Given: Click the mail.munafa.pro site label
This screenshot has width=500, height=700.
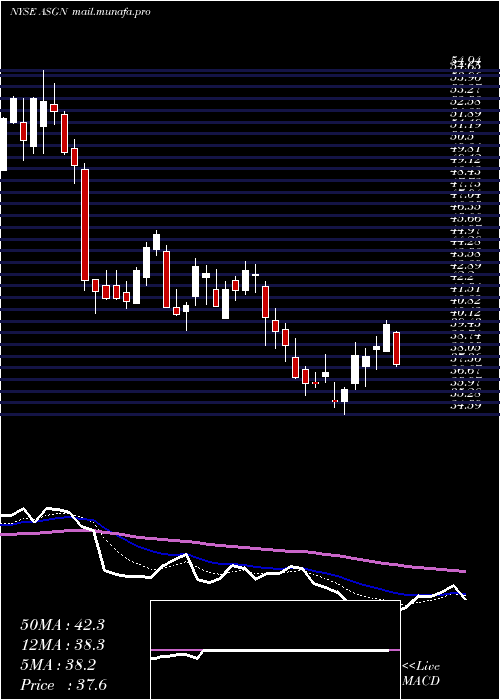Looking at the screenshot, I should coord(110,12).
